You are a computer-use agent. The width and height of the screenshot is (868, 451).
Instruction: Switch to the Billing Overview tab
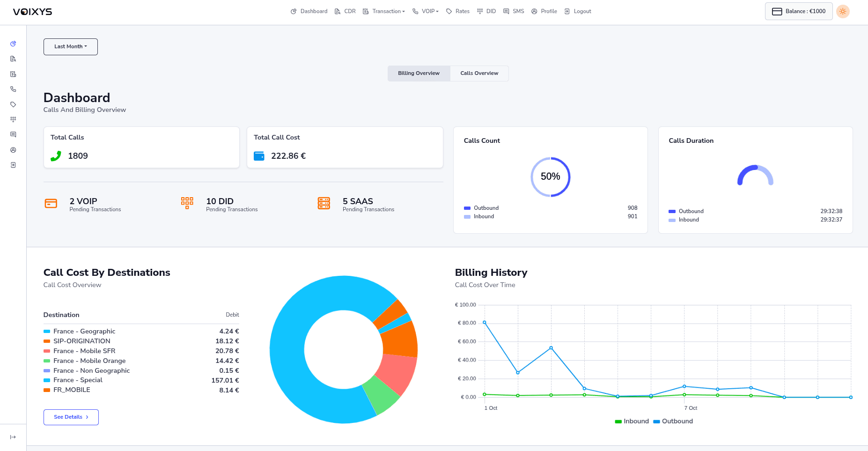[x=419, y=74]
